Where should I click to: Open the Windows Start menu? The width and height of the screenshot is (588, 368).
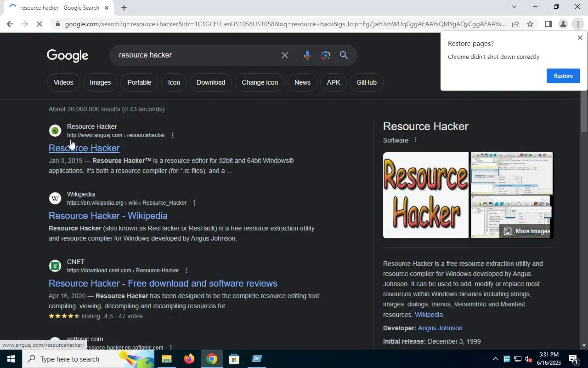pos(11,359)
